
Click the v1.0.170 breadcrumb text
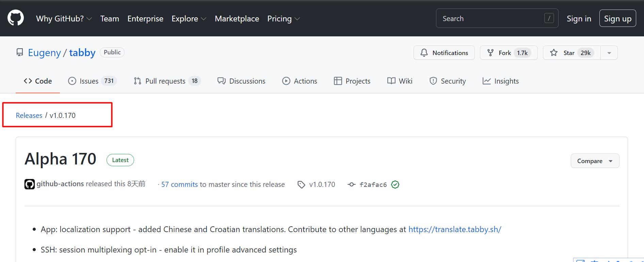tap(63, 116)
